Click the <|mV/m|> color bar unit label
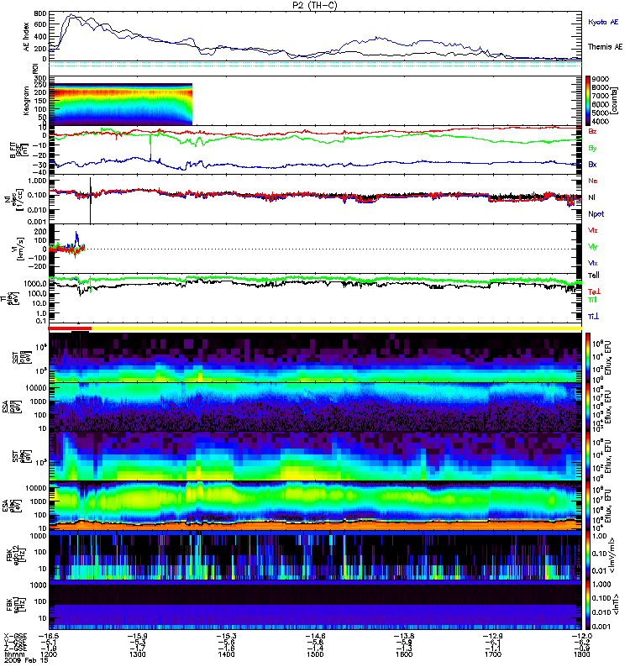 [x=614, y=556]
